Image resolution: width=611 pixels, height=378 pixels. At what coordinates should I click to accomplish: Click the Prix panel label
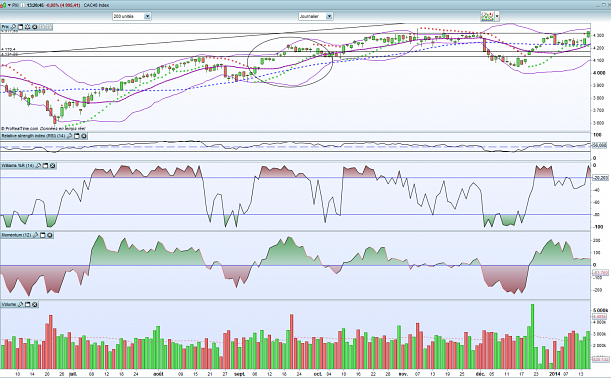tap(5, 27)
